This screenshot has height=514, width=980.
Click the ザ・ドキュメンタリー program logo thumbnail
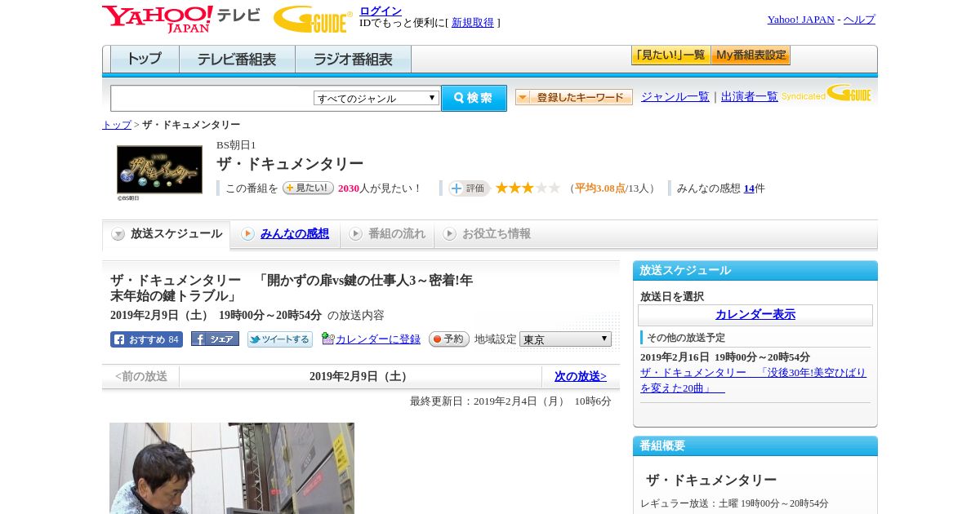pyautogui.click(x=159, y=170)
